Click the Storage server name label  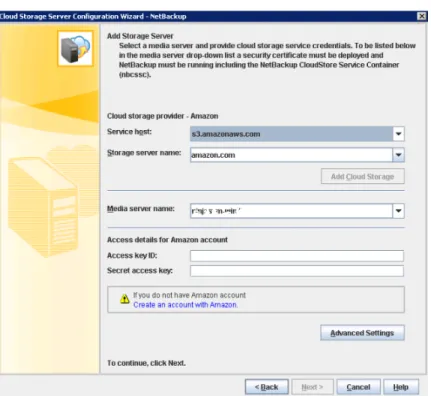coord(144,153)
